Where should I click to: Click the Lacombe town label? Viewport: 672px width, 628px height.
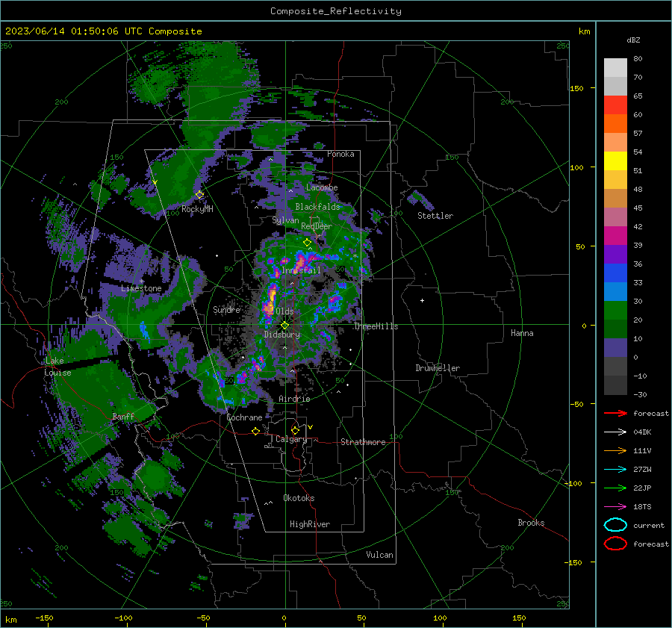tap(322, 187)
